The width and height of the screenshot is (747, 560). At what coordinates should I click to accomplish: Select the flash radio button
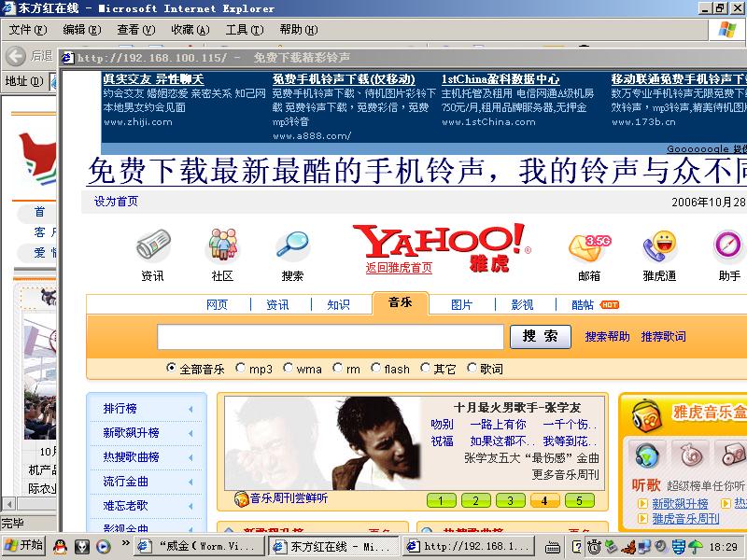(375, 368)
